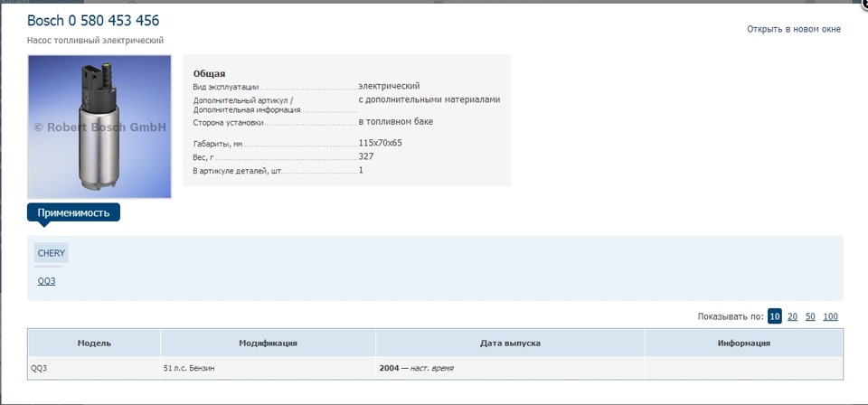This screenshot has width=868, height=405.
Task: Select the value 'с дополнительными материалами'
Action: pos(429,99)
